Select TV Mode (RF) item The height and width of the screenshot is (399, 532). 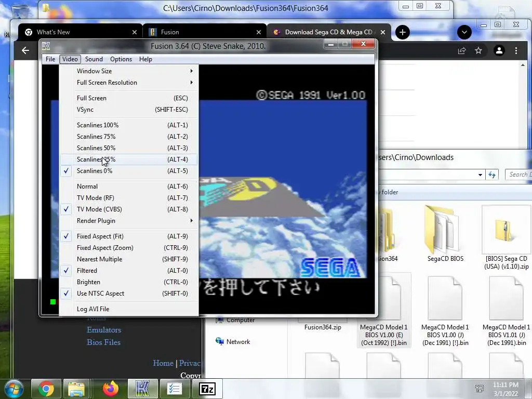[129, 198]
